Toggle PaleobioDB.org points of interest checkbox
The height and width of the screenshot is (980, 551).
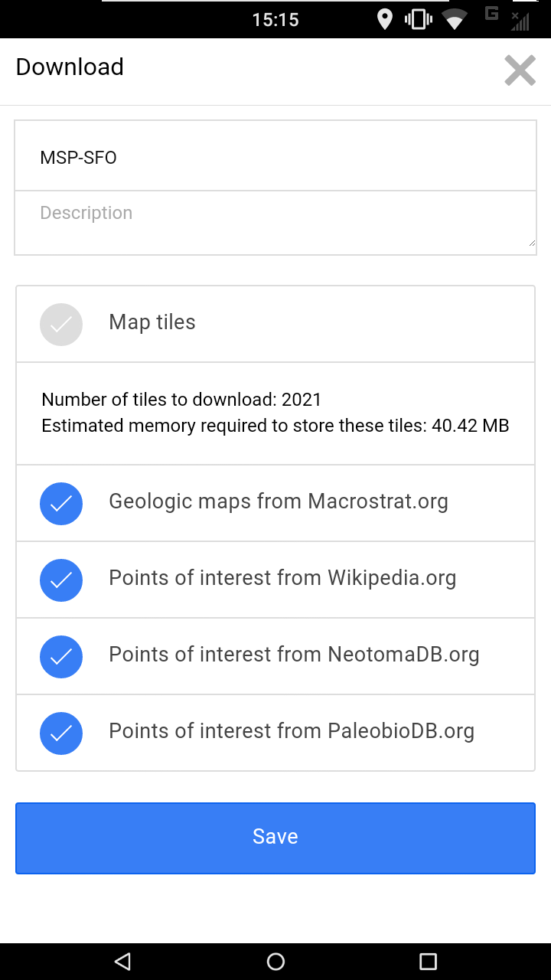(61, 733)
